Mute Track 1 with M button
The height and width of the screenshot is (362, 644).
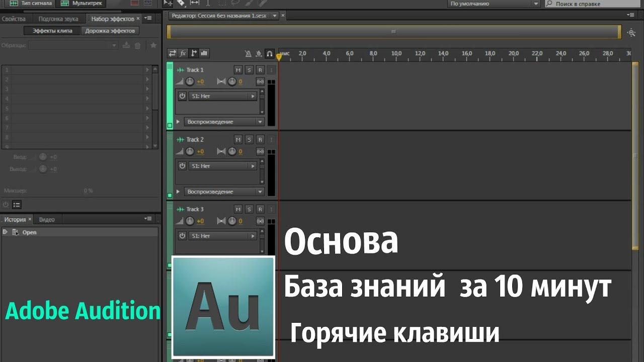tap(238, 70)
